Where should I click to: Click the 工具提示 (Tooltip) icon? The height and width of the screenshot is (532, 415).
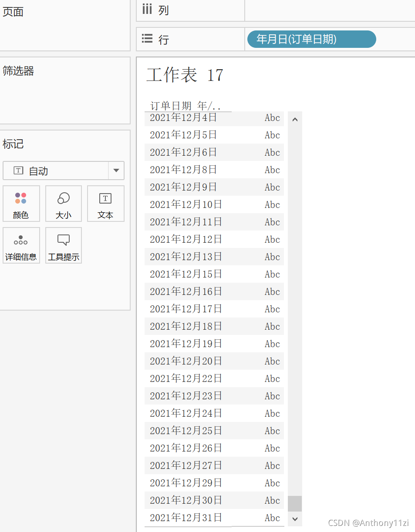pos(63,245)
